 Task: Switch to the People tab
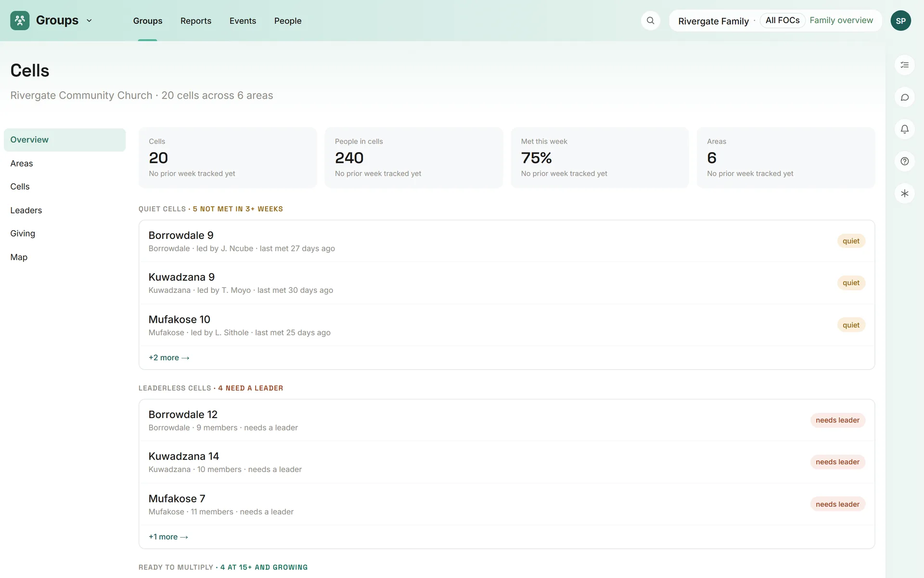(288, 21)
